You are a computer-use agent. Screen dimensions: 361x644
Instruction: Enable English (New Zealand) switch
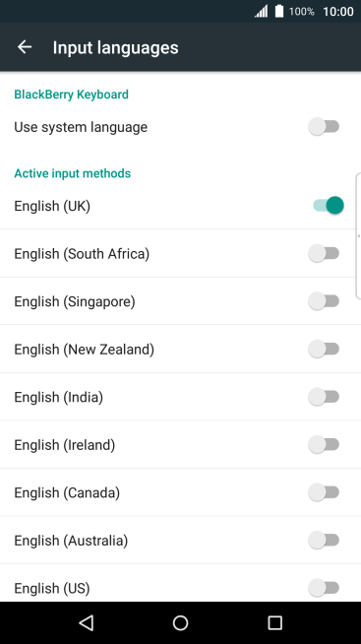(x=324, y=350)
